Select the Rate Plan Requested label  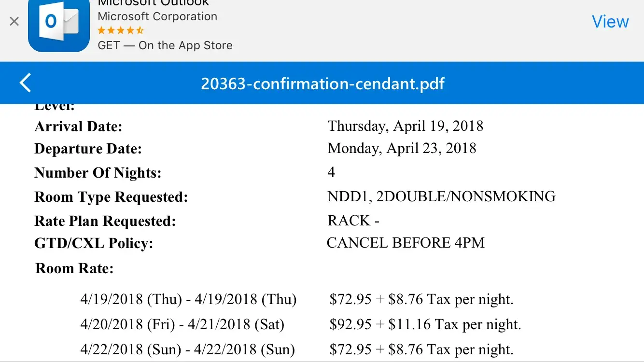105,221
